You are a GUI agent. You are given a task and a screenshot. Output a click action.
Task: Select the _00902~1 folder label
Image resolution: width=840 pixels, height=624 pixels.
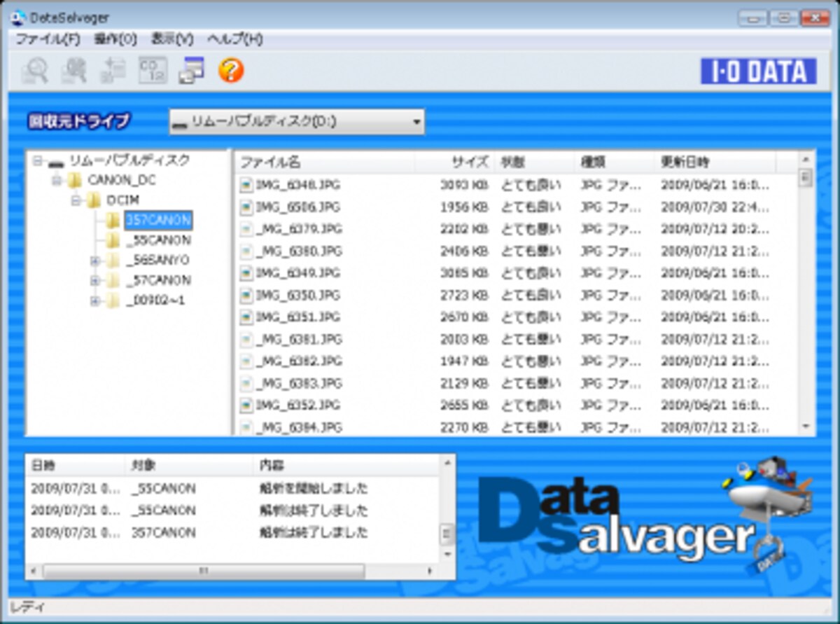click(x=155, y=301)
